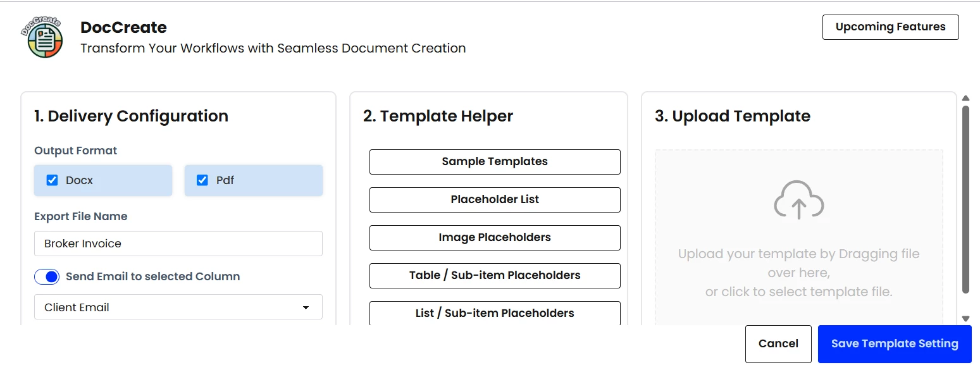Image resolution: width=980 pixels, height=365 pixels.
Task: Click the DocCreate logo icon
Action: tap(41, 37)
